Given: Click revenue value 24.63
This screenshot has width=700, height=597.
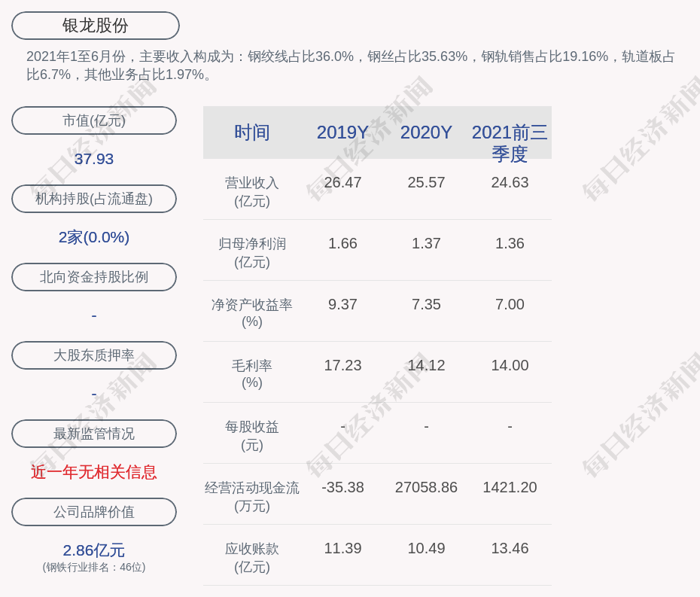Looking at the screenshot, I should [510, 183].
